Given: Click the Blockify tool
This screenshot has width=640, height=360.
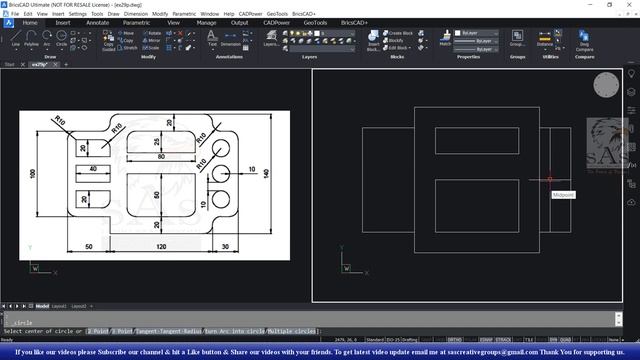Looking at the screenshot, I should (x=393, y=40).
